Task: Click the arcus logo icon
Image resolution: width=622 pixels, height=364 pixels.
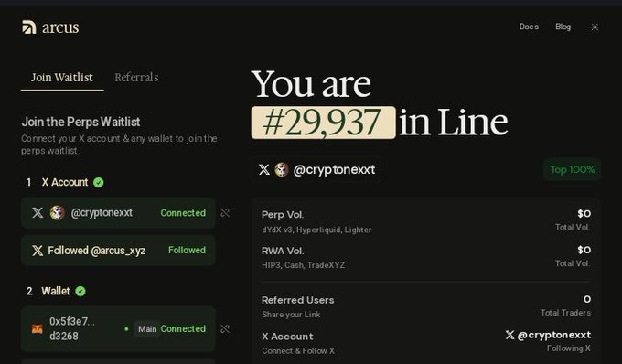Action: [29, 27]
